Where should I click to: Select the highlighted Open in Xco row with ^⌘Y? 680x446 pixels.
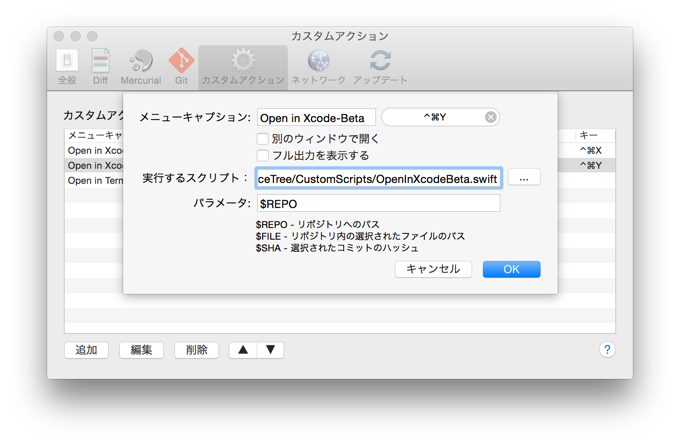point(340,165)
